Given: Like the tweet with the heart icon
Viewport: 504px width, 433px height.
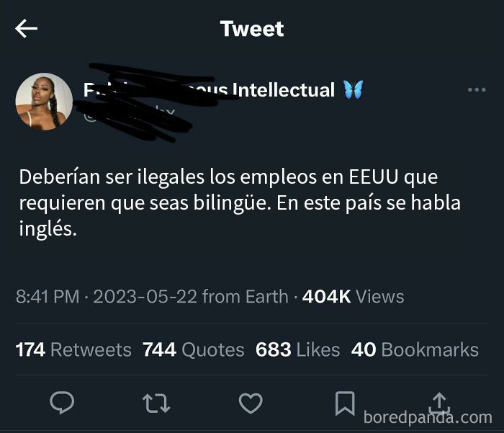Looking at the screenshot, I should click(x=251, y=403).
